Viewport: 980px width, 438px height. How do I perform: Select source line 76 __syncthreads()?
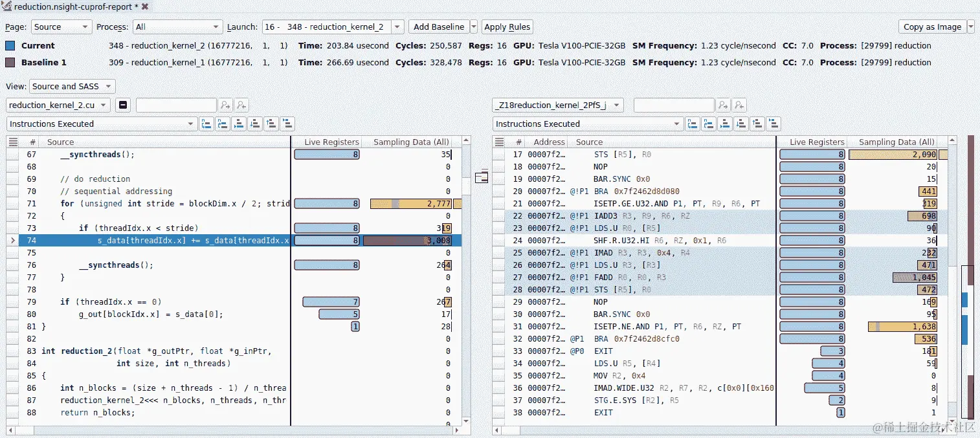click(234, 265)
